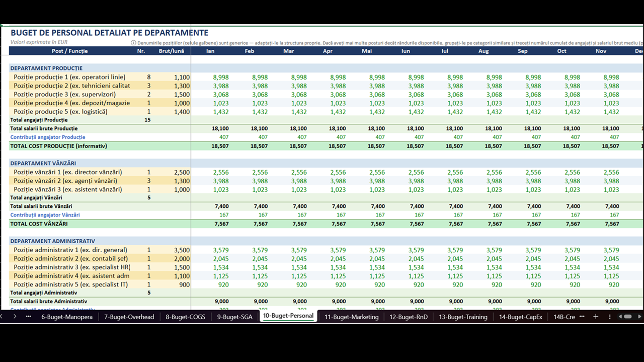Click the horizontal scrollbar thumb

628,317
